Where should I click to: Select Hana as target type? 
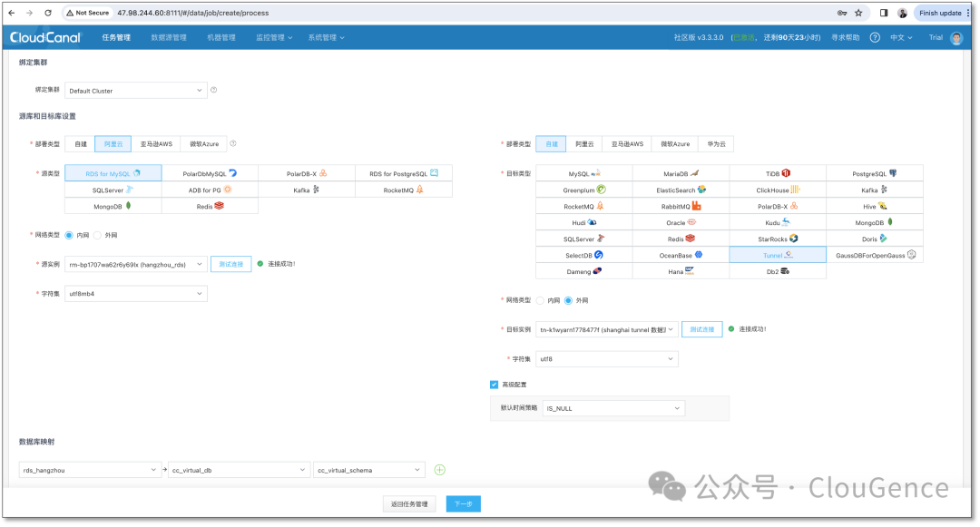[x=681, y=271]
